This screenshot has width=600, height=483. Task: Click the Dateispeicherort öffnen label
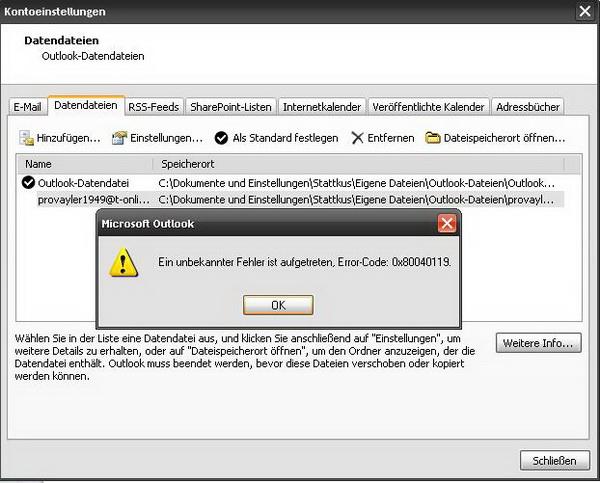point(504,138)
